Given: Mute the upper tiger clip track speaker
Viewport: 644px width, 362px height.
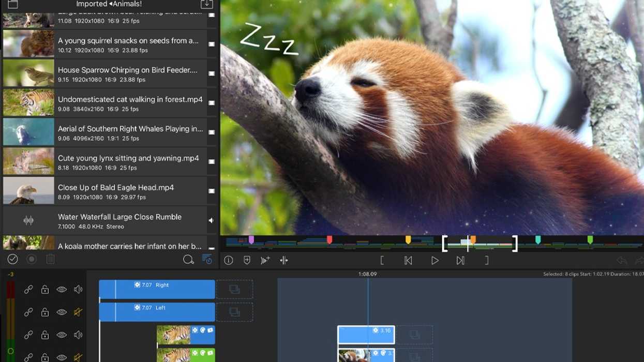Looking at the screenshot, I should 78,335.
